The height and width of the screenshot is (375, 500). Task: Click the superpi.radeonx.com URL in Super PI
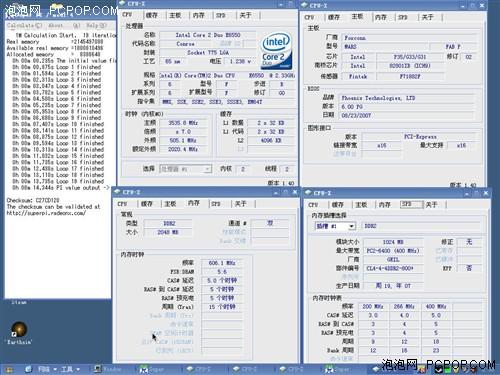pos(46,213)
